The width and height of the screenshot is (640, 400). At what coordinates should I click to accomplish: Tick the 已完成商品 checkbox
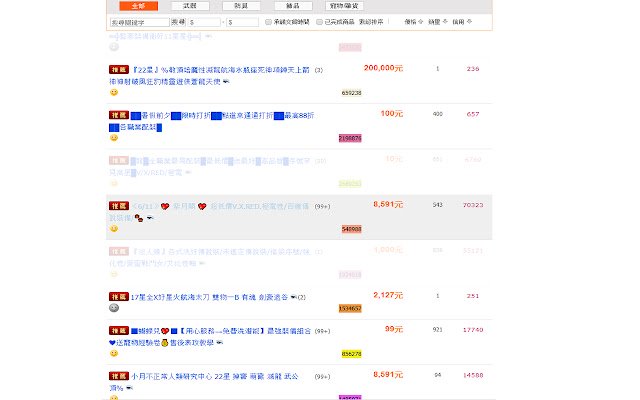(x=320, y=22)
